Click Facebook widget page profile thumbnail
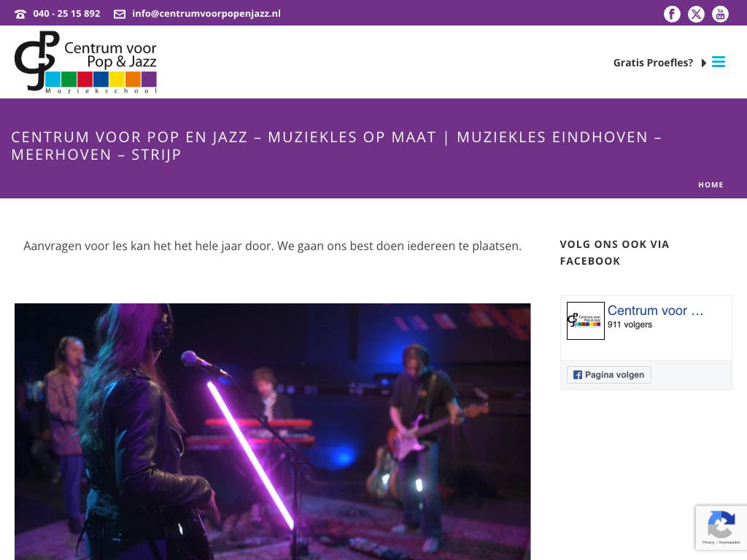The height and width of the screenshot is (560, 747). point(586,321)
